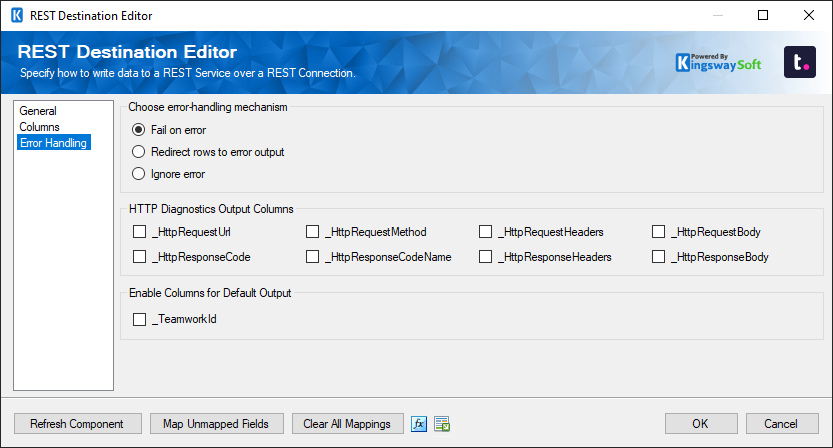Enable the _HttpRequestUrl checkbox
The height and width of the screenshot is (448, 833).
pos(139,232)
